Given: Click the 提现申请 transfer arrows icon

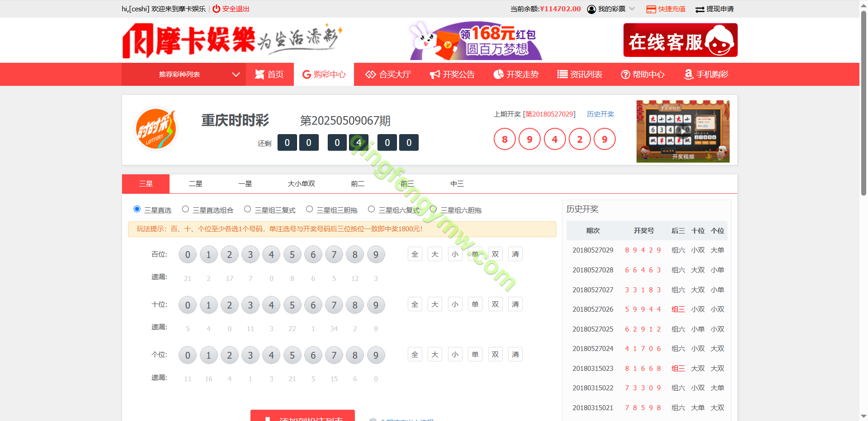Looking at the screenshot, I should pos(700,9).
